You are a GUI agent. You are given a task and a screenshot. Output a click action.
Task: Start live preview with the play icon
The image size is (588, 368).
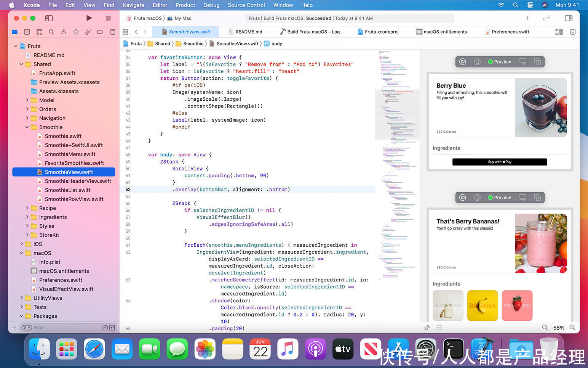click(x=462, y=61)
